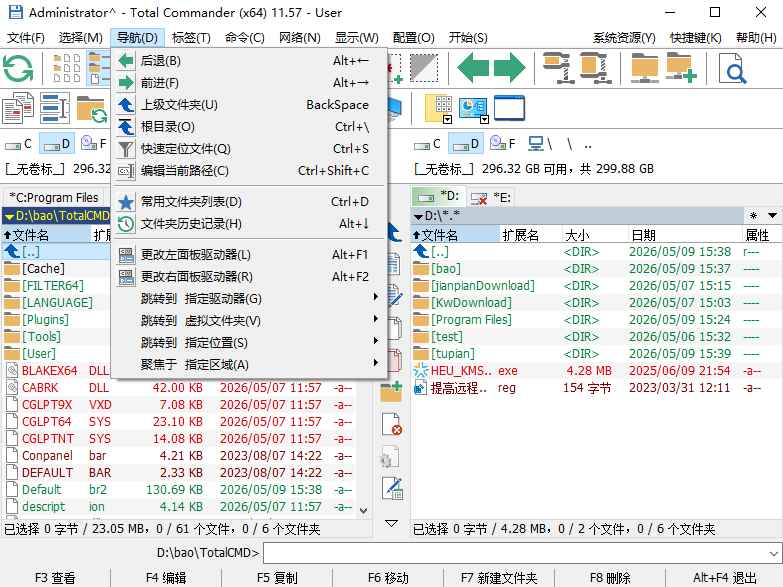Click the blue blank window icon

coord(509,108)
